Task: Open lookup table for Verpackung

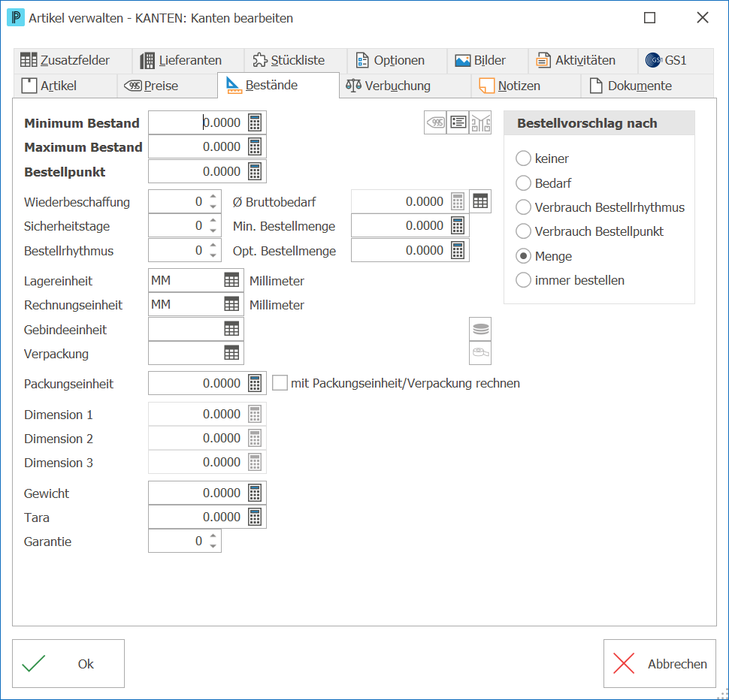Action: pos(231,353)
